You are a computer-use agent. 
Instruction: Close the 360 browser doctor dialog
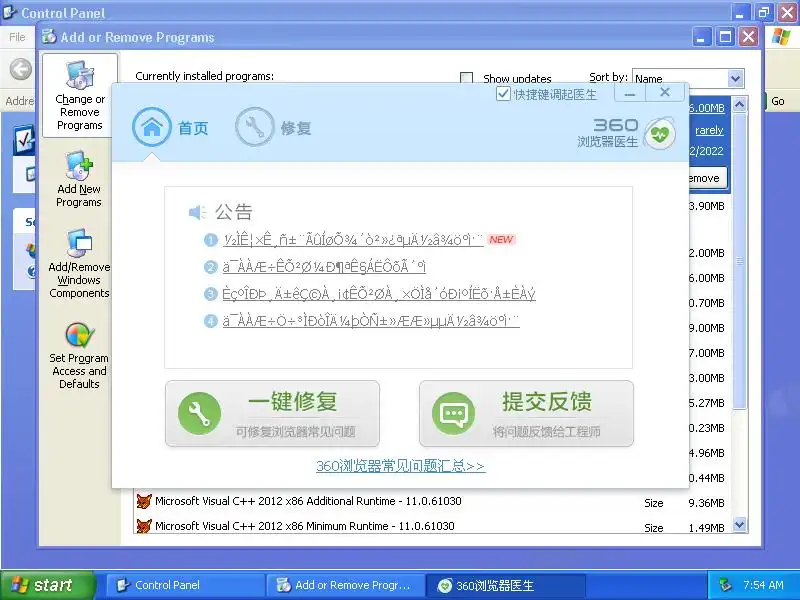click(x=665, y=93)
